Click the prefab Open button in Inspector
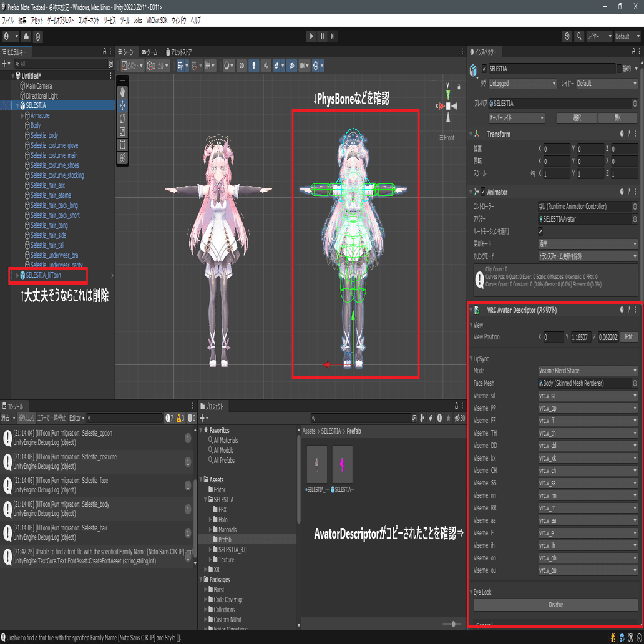 click(x=618, y=117)
